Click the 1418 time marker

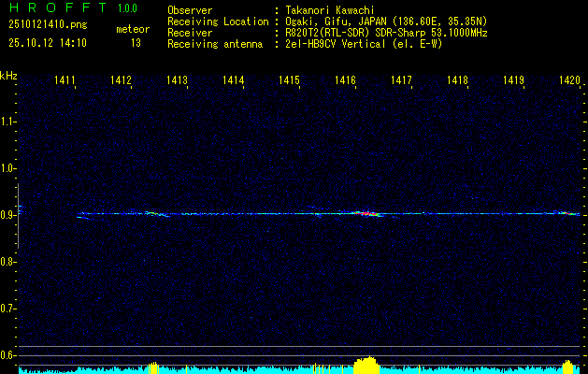(457, 79)
